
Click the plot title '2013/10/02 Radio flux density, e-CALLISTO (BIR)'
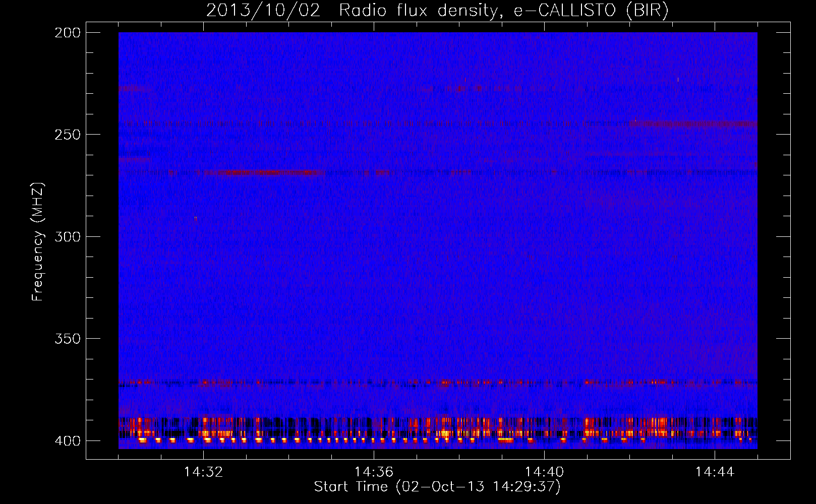coord(437,10)
